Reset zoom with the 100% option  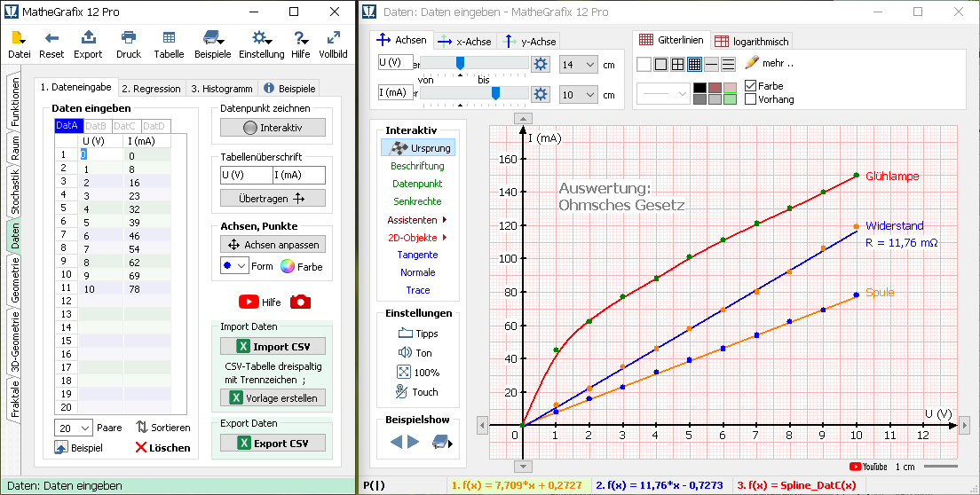[x=417, y=373]
